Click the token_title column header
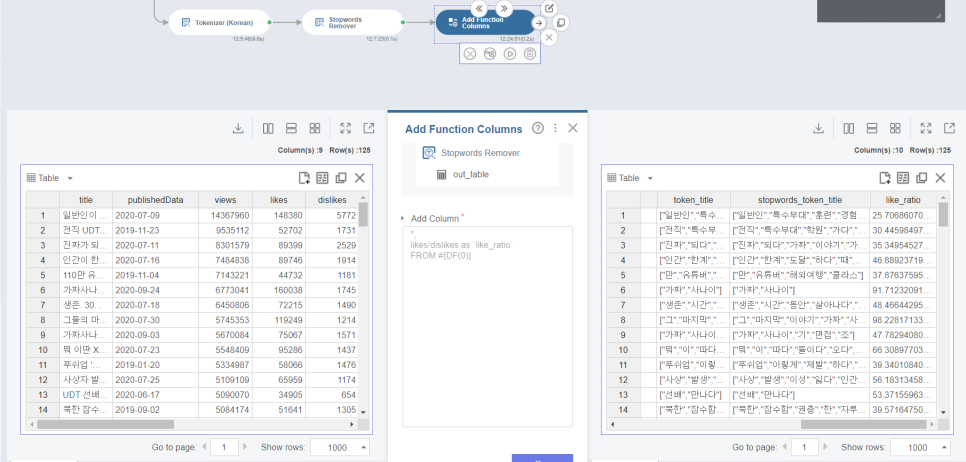Viewport: 966px width, 462px height. pos(693,200)
